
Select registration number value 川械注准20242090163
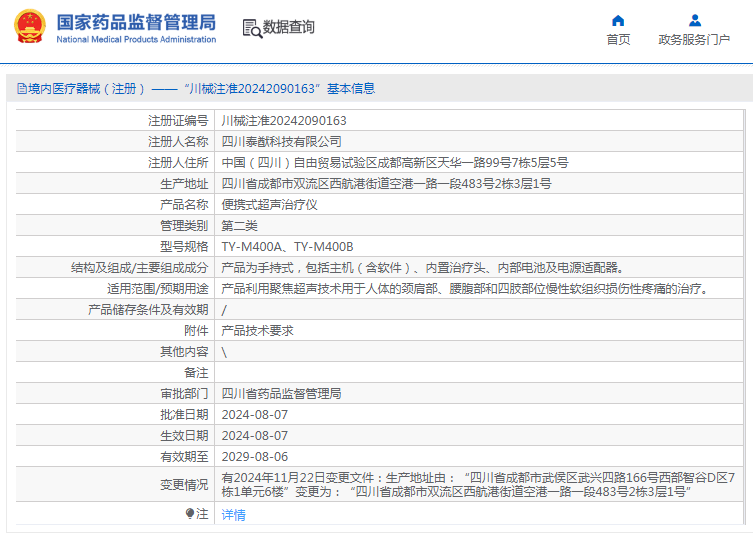(x=284, y=121)
